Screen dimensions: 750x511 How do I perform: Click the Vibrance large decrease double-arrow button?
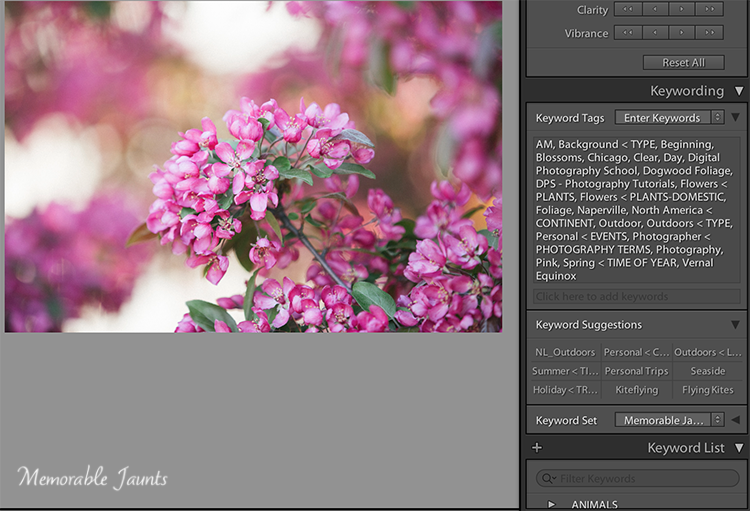[628, 33]
